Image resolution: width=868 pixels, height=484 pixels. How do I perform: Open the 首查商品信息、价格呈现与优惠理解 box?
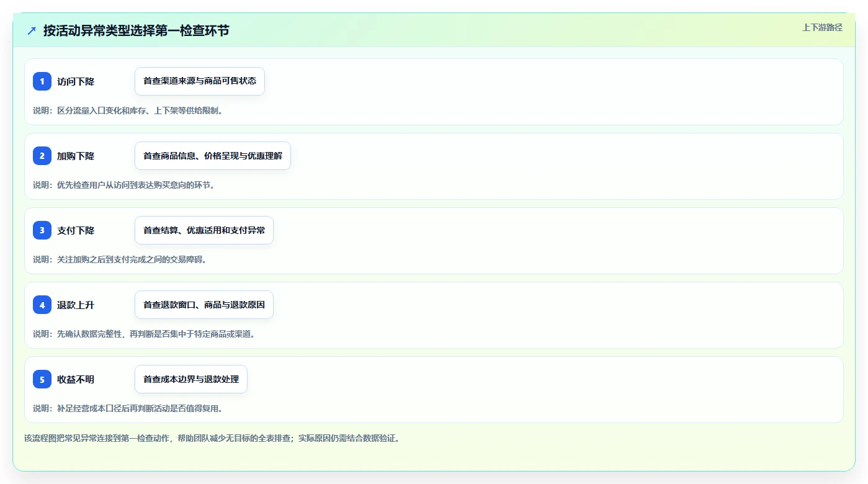pos(213,156)
